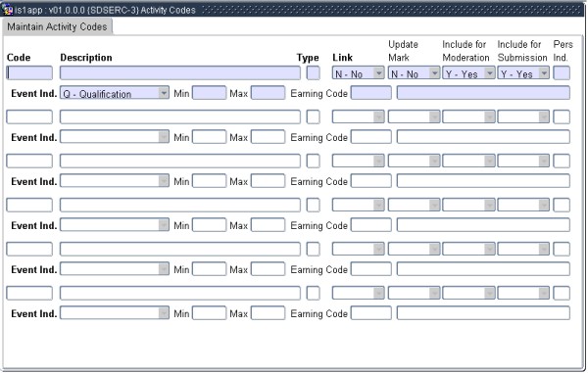Click the earning code description field in the first record
The width and height of the screenshot is (588, 373).
[x=483, y=93]
